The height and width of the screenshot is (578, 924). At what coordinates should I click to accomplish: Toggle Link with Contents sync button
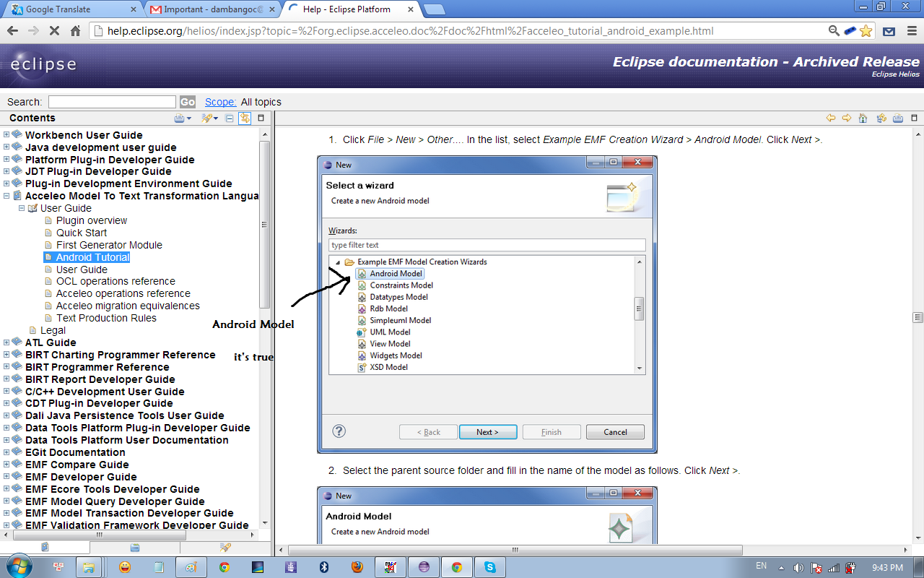tap(245, 118)
